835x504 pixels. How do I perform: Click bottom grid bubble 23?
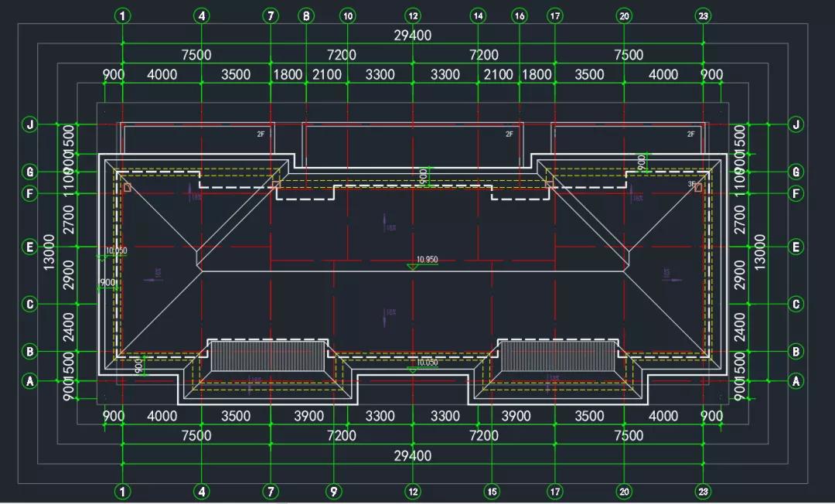point(703,491)
